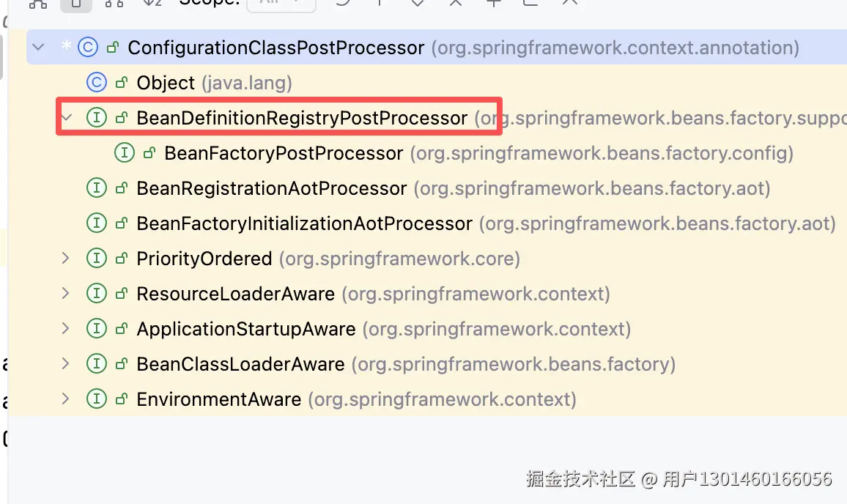Click the highlighted supertypes hierarchy toolbar button

pyautogui.click(x=76, y=3)
